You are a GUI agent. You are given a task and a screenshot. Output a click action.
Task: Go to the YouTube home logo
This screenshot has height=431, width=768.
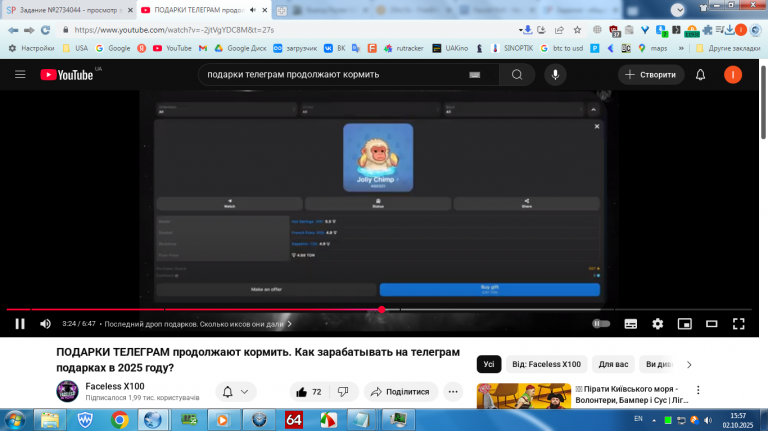(x=67, y=74)
